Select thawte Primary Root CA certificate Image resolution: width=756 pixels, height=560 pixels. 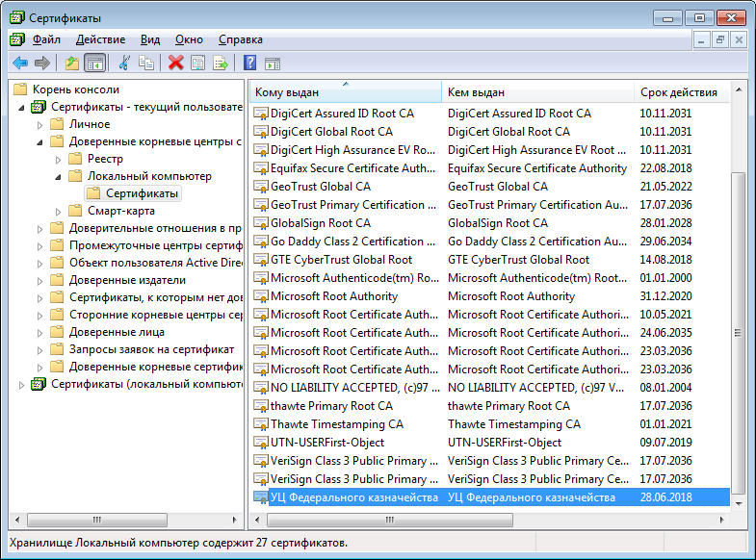[x=490, y=406]
